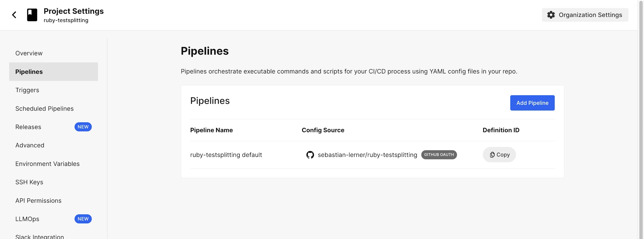Image resolution: width=644 pixels, height=239 pixels.
Task: Open the SSH Keys section
Action: click(29, 182)
